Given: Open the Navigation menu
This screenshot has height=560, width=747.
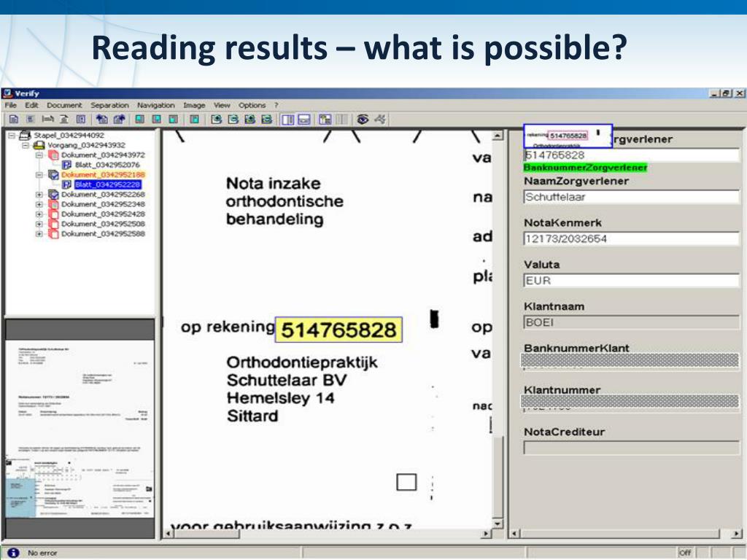Looking at the screenshot, I should 156,106.
